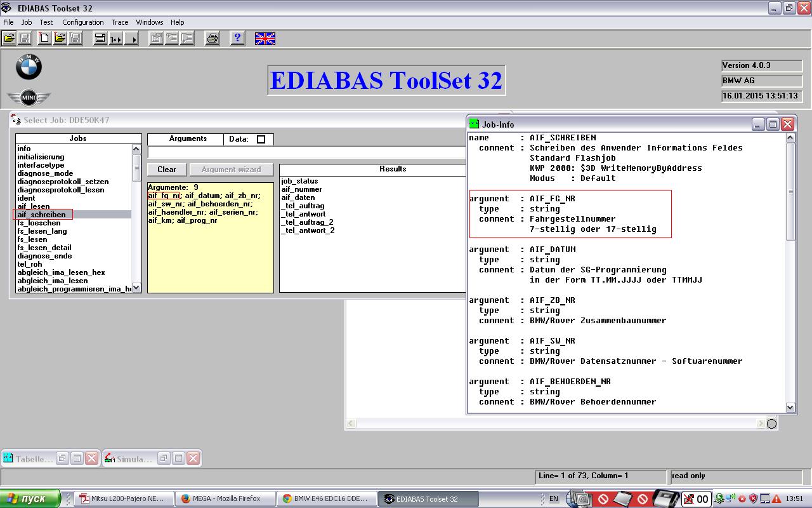
Task: Click the blue question mark help icon
Action: [x=237, y=39]
